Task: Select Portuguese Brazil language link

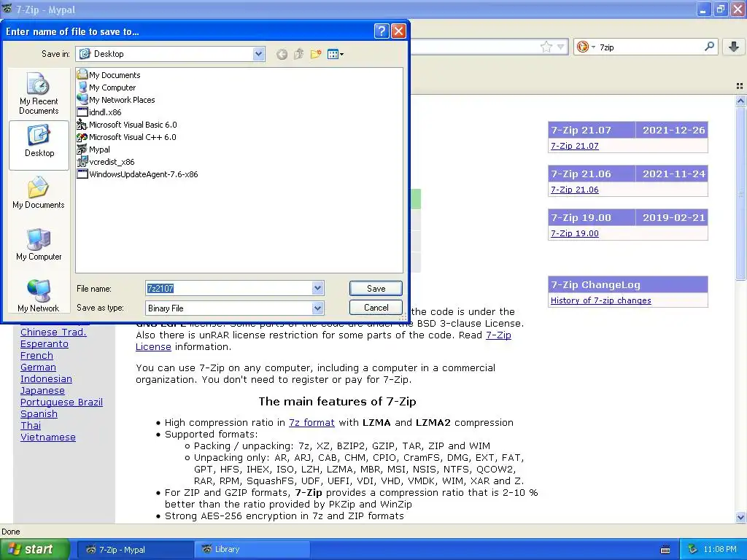Action: (x=61, y=402)
